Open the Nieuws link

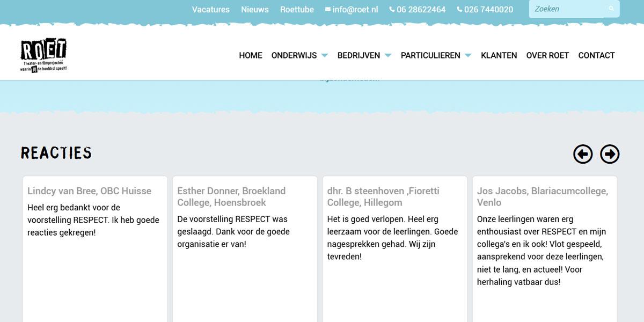point(255,10)
